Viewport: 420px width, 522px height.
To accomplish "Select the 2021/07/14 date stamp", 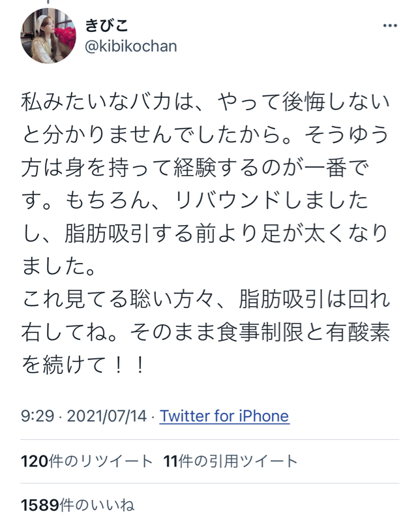I will click(x=107, y=416).
